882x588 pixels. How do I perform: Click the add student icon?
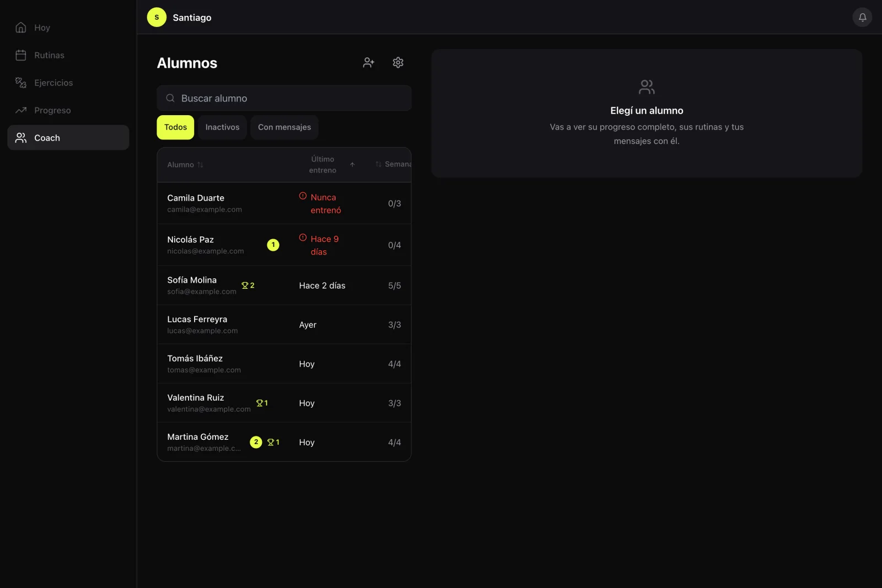[x=369, y=62]
